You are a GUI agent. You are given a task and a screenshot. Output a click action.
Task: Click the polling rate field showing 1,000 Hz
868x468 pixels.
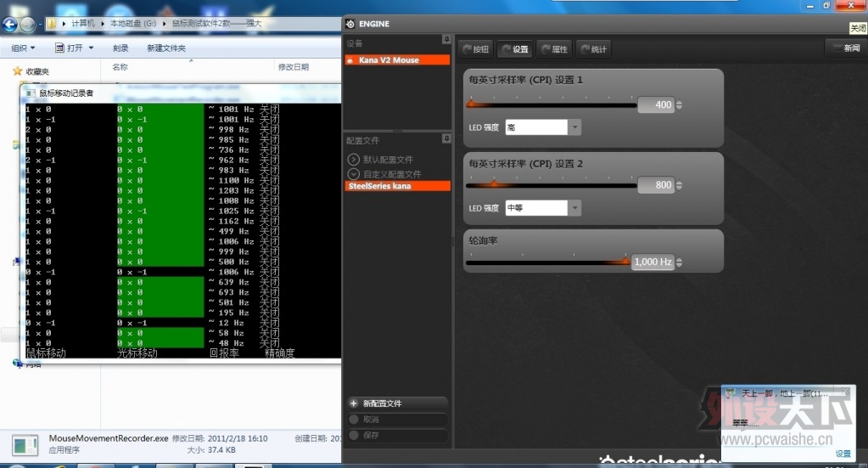[x=652, y=262]
